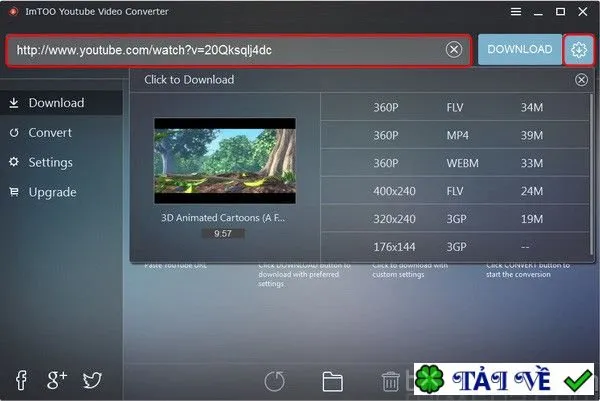The height and width of the screenshot is (401, 600).
Task: Select the 360P FLV 34M format
Action: (x=455, y=108)
